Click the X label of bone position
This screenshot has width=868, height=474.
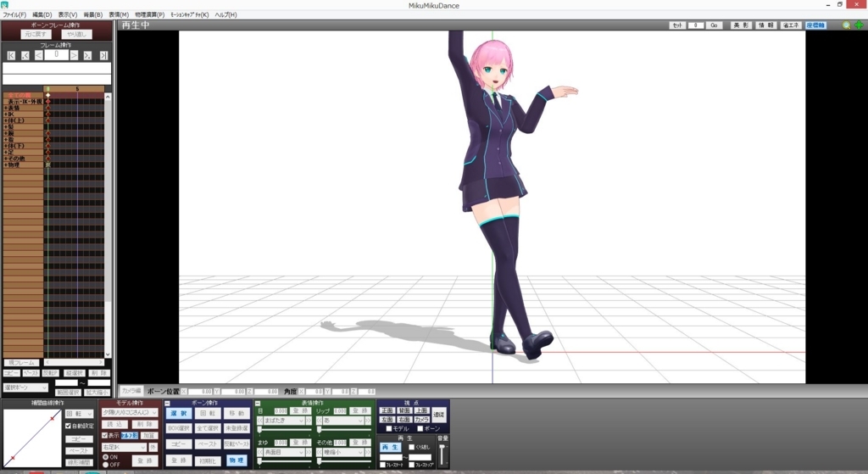click(184, 392)
